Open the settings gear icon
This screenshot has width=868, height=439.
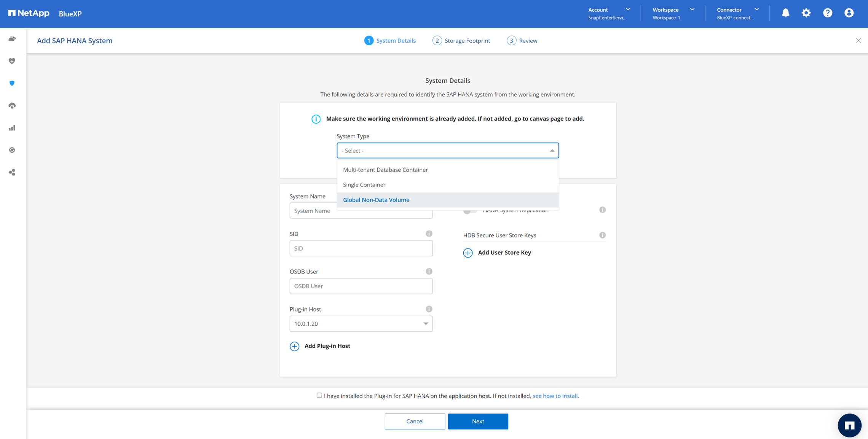[x=806, y=13]
